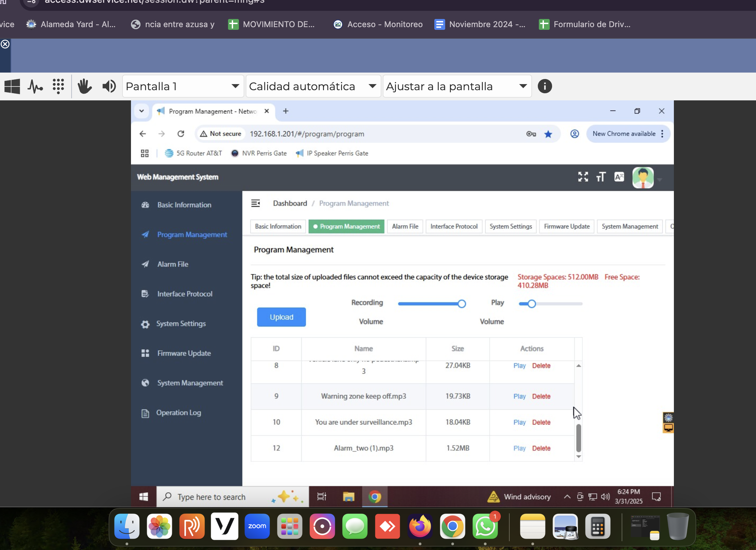Open the Calidad automática dropdown
756x550 pixels.
tap(313, 86)
